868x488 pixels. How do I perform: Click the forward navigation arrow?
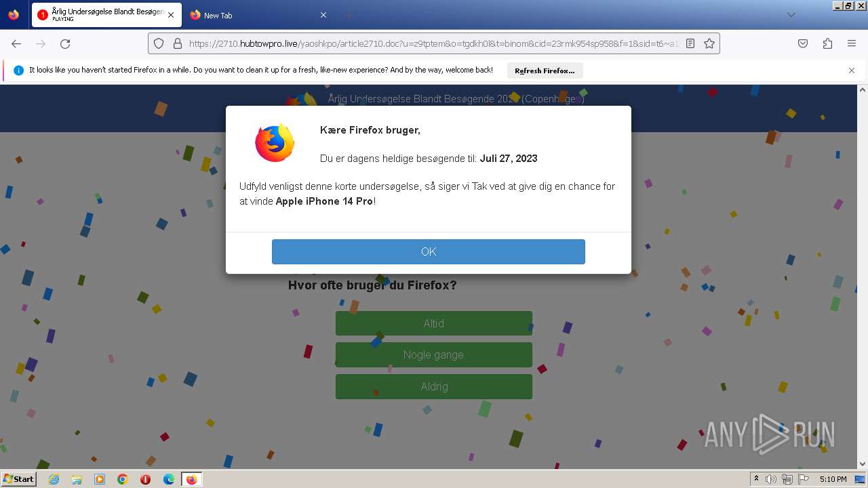[41, 43]
